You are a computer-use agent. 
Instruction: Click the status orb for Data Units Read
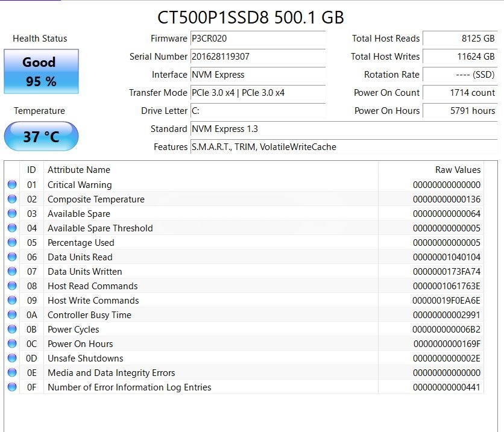click(12, 257)
